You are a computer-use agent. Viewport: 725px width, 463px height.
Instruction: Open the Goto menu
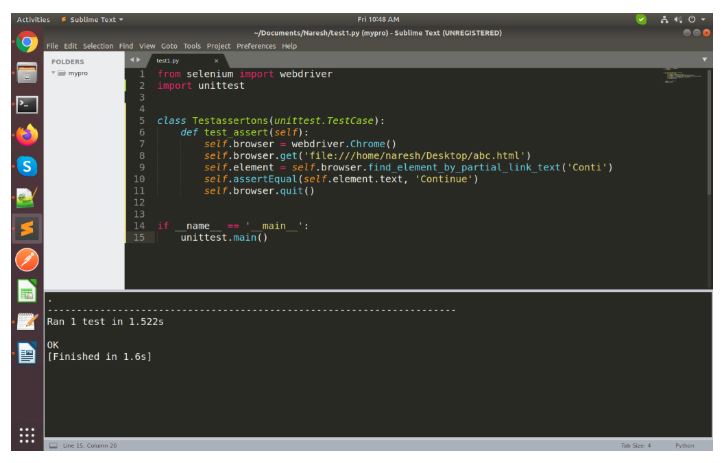point(169,46)
